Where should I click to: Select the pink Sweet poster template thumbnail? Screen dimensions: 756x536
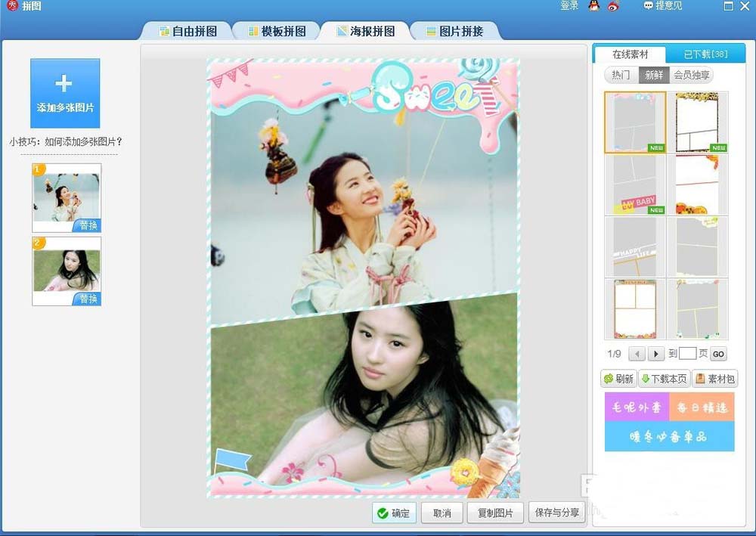pos(635,122)
